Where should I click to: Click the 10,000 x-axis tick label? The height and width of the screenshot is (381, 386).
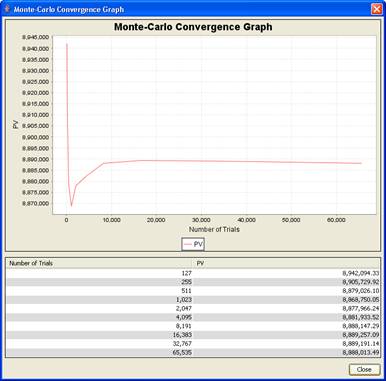[111, 220]
